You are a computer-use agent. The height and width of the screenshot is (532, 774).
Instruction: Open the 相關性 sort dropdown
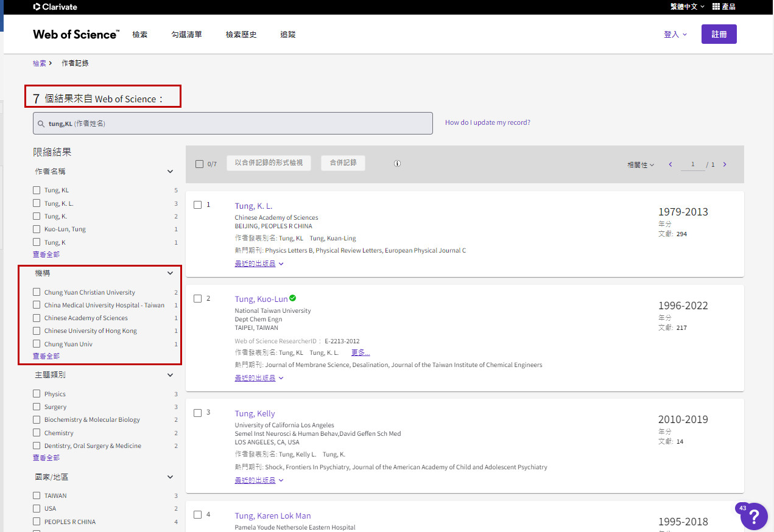tap(641, 165)
